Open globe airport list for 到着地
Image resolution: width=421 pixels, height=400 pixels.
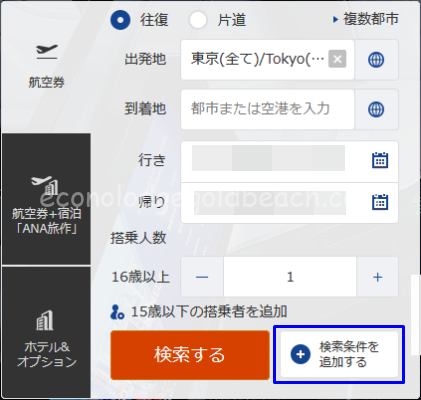point(376,109)
